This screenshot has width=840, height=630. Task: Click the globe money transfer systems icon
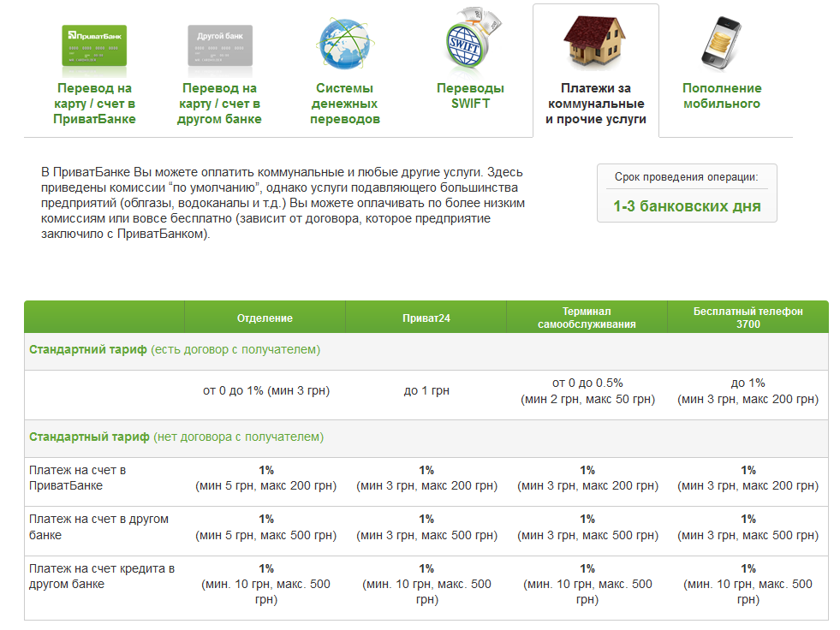[344, 44]
